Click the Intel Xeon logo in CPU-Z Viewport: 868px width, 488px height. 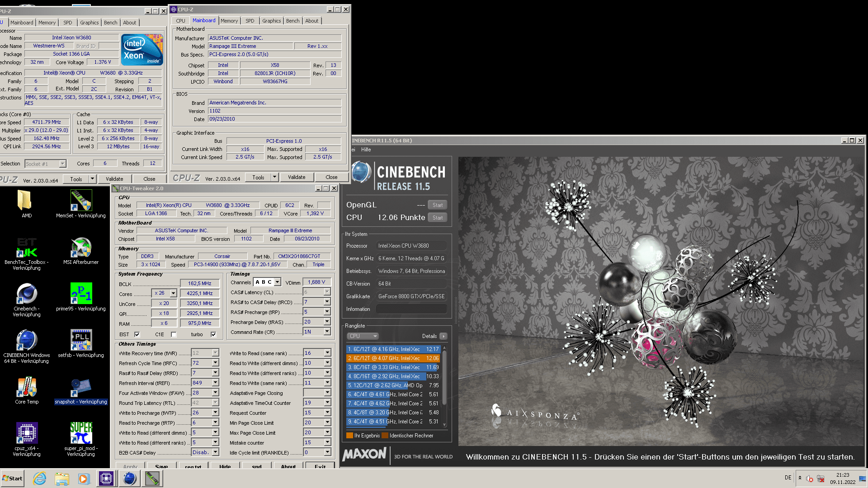(142, 50)
